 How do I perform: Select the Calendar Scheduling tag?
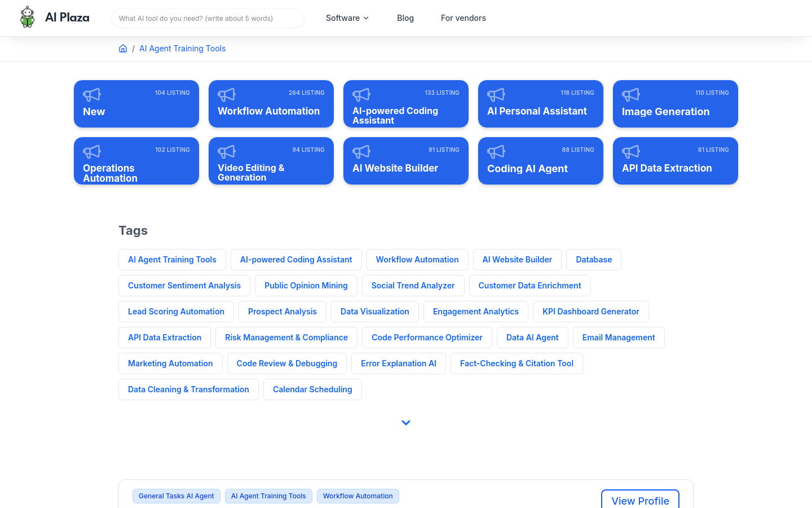tap(312, 389)
